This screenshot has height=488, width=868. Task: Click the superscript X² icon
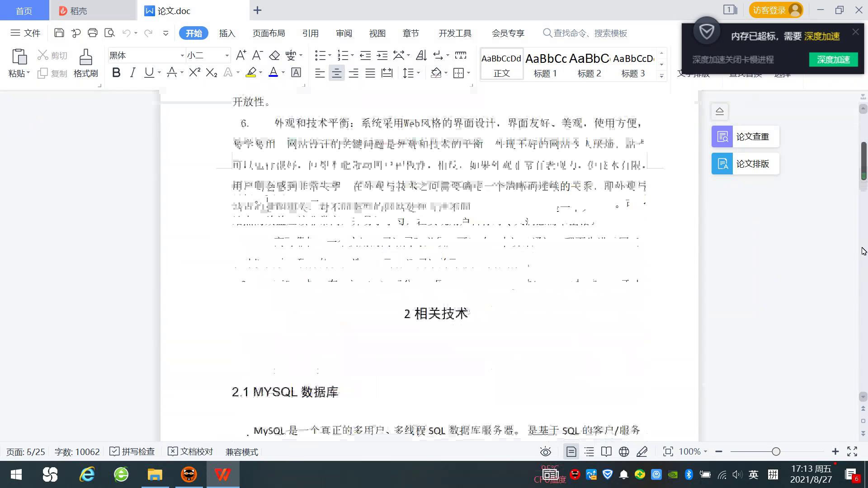[194, 73]
